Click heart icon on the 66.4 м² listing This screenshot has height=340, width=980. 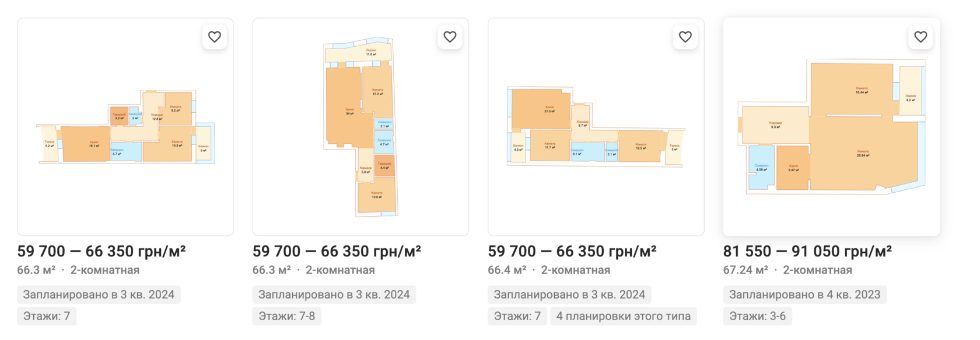pyautogui.click(x=685, y=37)
